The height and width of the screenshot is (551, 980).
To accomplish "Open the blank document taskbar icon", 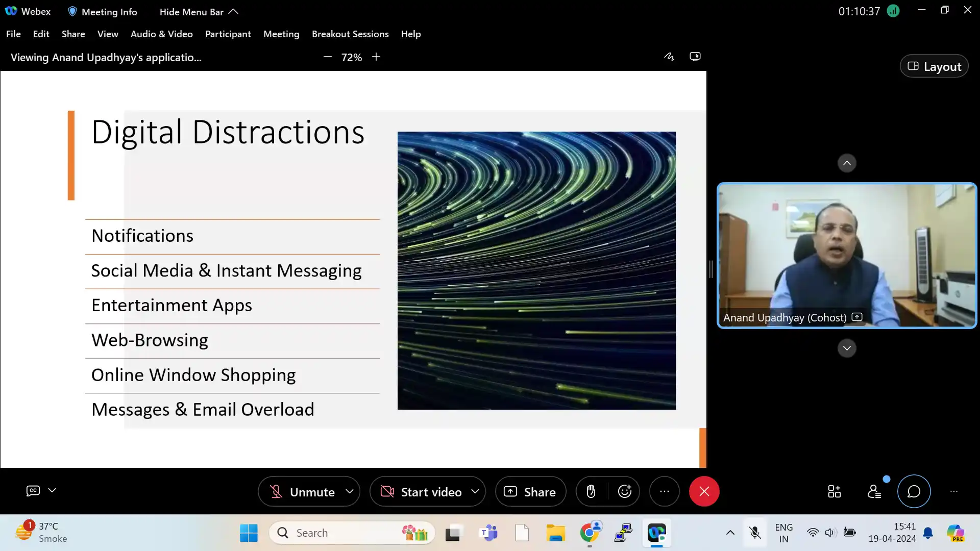I will coord(522,533).
